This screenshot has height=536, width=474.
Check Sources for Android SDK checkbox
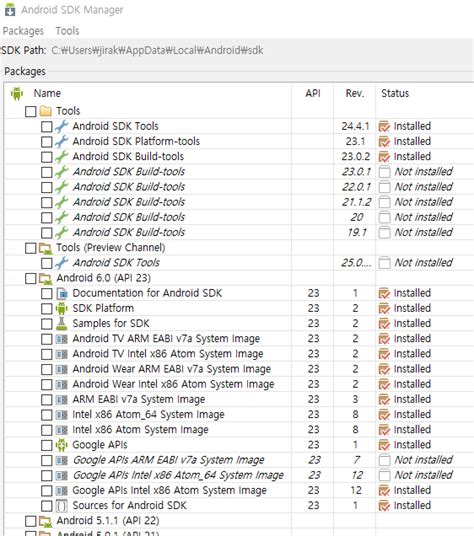pyautogui.click(x=46, y=506)
